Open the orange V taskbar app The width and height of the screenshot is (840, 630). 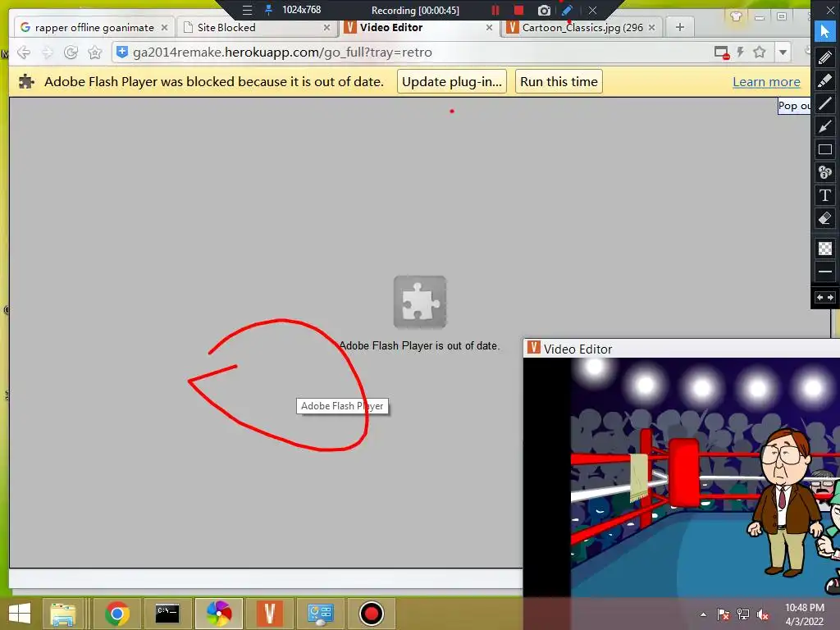click(x=269, y=614)
